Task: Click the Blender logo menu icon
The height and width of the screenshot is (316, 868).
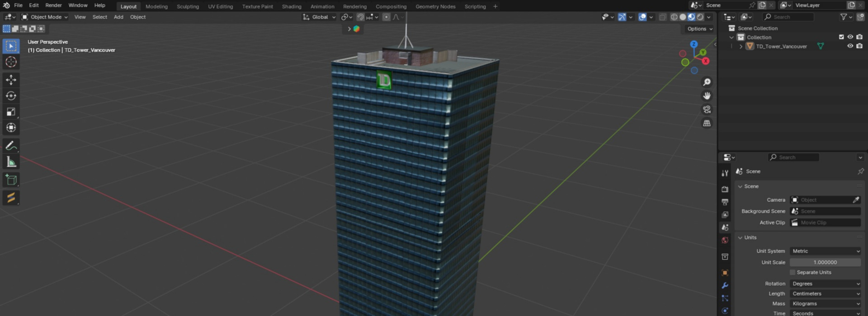Action: (x=6, y=5)
